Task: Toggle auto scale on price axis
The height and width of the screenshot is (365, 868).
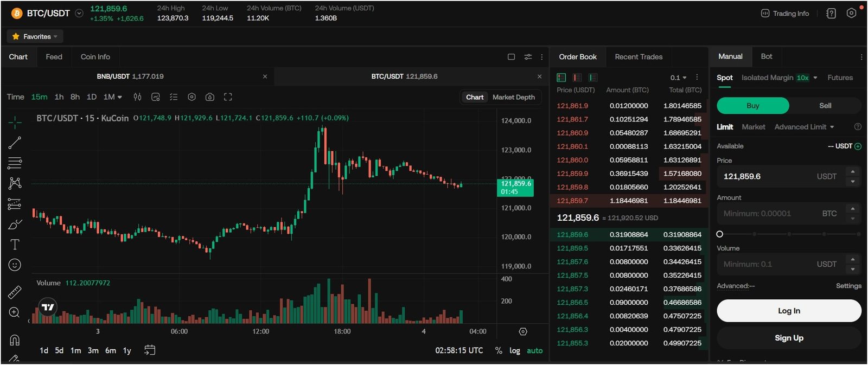Action: pos(534,351)
